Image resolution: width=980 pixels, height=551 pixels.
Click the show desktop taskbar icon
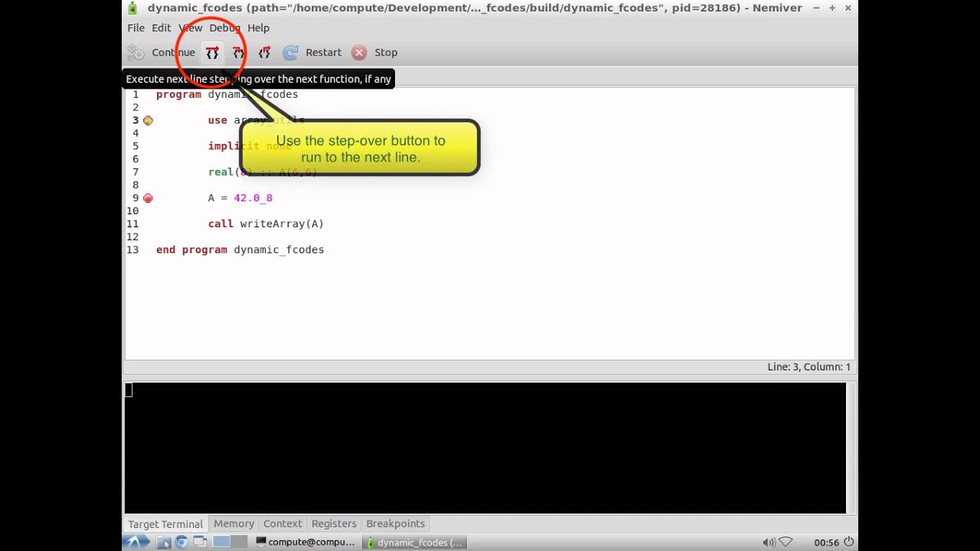(200, 543)
